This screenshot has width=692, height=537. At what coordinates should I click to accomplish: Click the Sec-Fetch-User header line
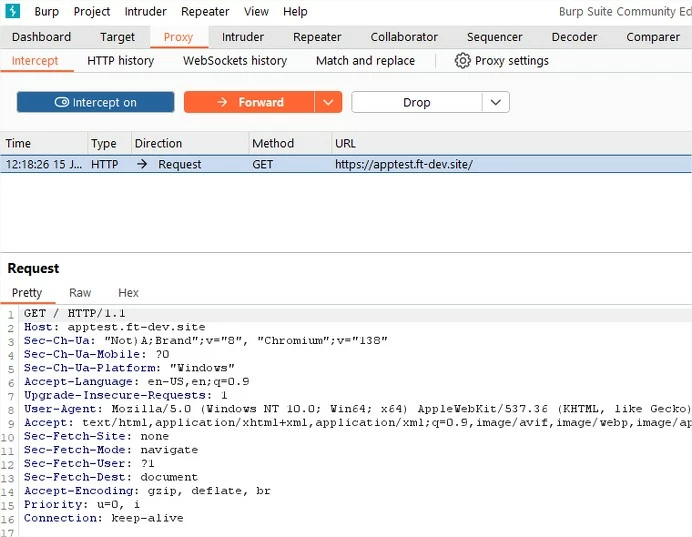point(89,463)
